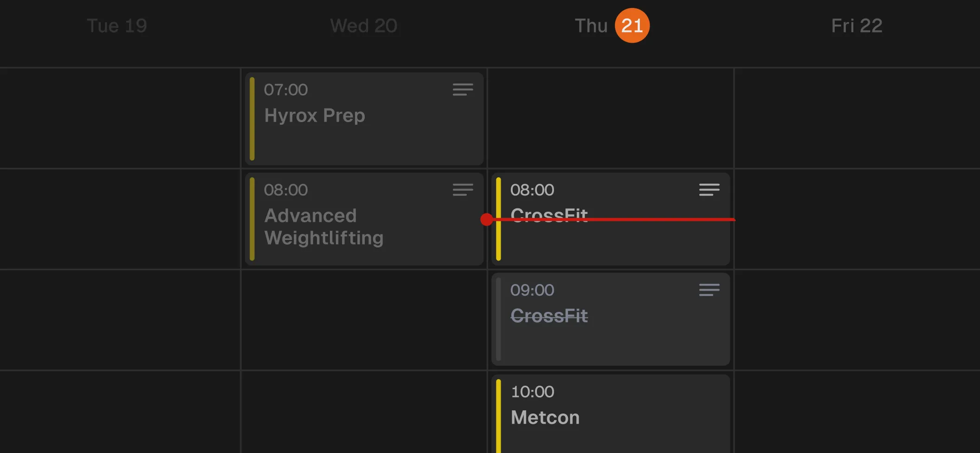This screenshot has width=980, height=453.
Task: Select the orange date badge on Thu 21
Action: tap(632, 26)
